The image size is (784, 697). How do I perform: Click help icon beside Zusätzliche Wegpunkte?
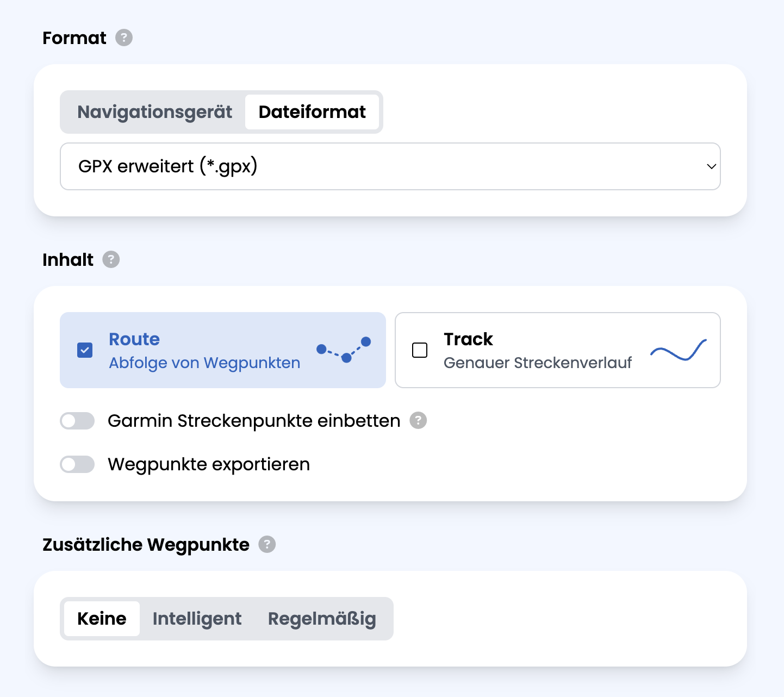pyautogui.click(x=267, y=544)
